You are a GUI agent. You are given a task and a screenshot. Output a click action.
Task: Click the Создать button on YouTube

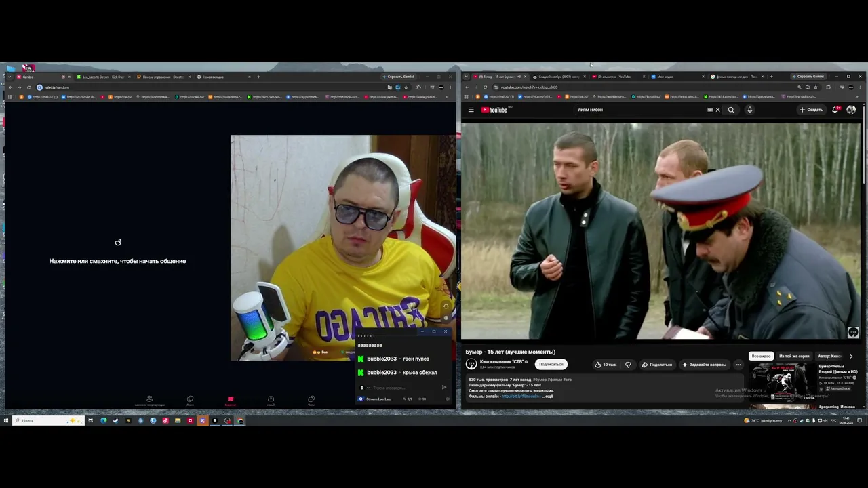(x=811, y=110)
